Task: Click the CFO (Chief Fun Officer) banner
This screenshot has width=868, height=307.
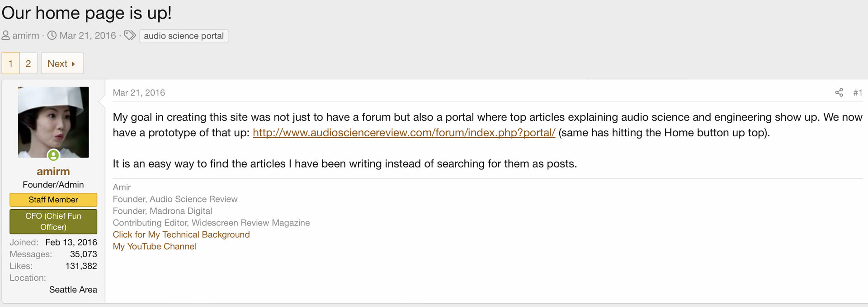Action: tap(53, 221)
